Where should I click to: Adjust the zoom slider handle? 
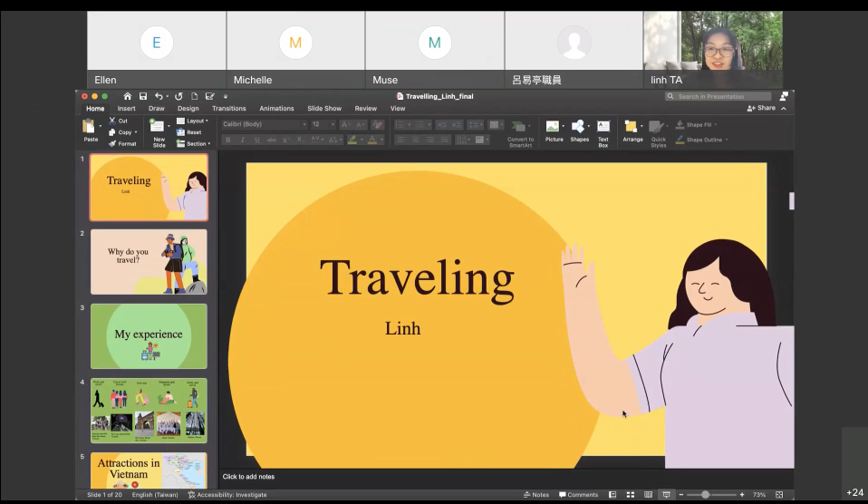point(705,495)
